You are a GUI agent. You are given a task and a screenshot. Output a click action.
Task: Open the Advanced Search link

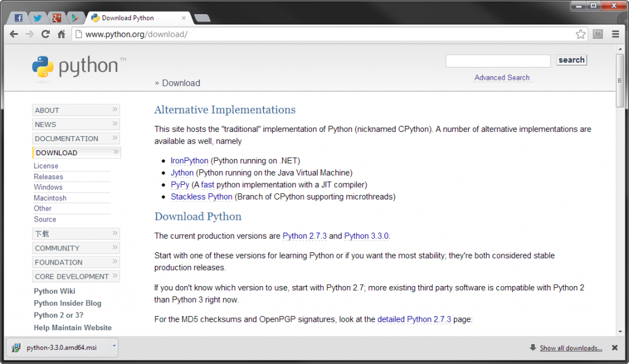pyautogui.click(x=502, y=78)
